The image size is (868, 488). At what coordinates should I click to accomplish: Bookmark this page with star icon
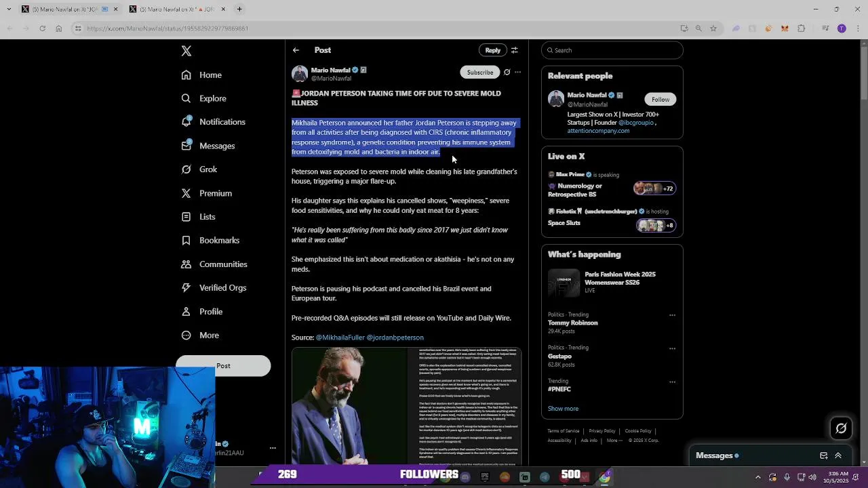pyautogui.click(x=713, y=28)
